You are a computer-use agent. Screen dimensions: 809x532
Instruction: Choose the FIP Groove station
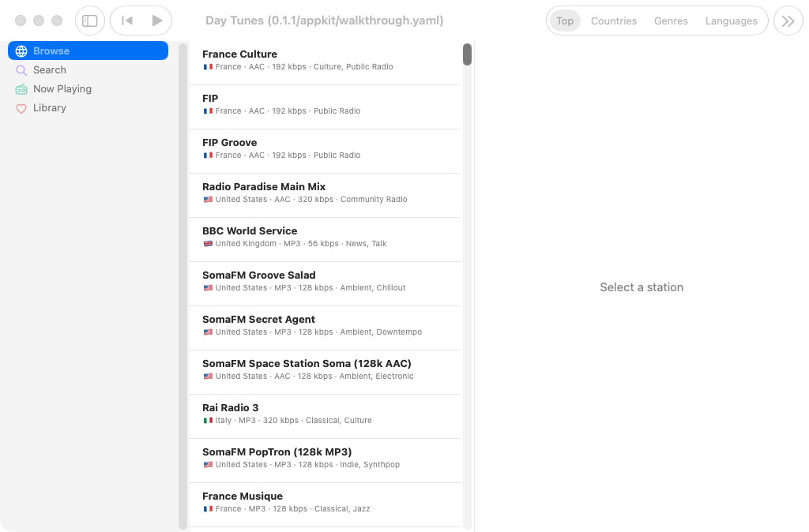coord(325,151)
